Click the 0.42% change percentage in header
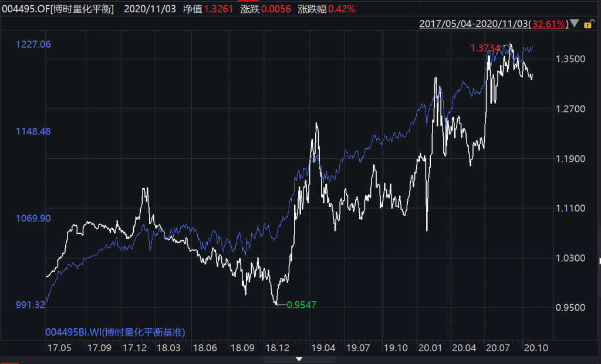The image size is (601, 364). coord(340,9)
